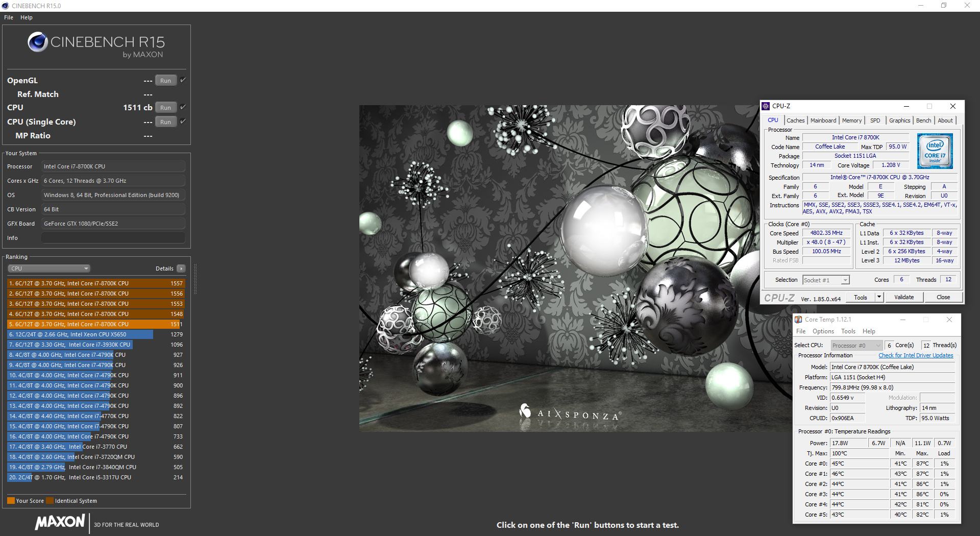Select ranking entry 19 Core i7-3840QM

coord(96,467)
